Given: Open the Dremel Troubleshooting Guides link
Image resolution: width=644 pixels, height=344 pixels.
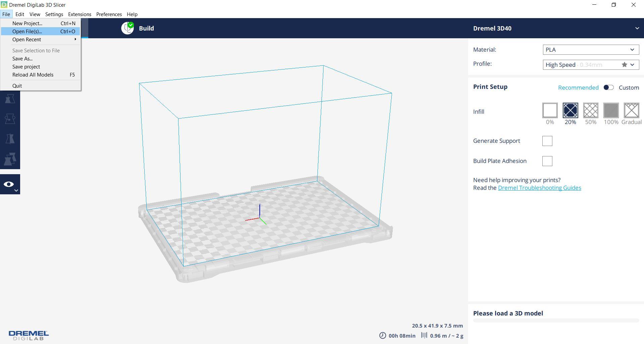Looking at the screenshot, I should point(539,188).
